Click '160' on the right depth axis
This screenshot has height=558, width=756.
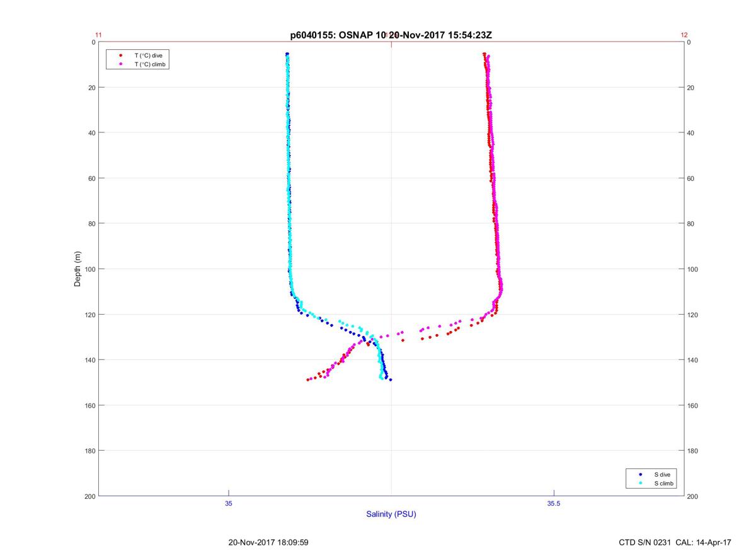pyautogui.click(x=693, y=405)
